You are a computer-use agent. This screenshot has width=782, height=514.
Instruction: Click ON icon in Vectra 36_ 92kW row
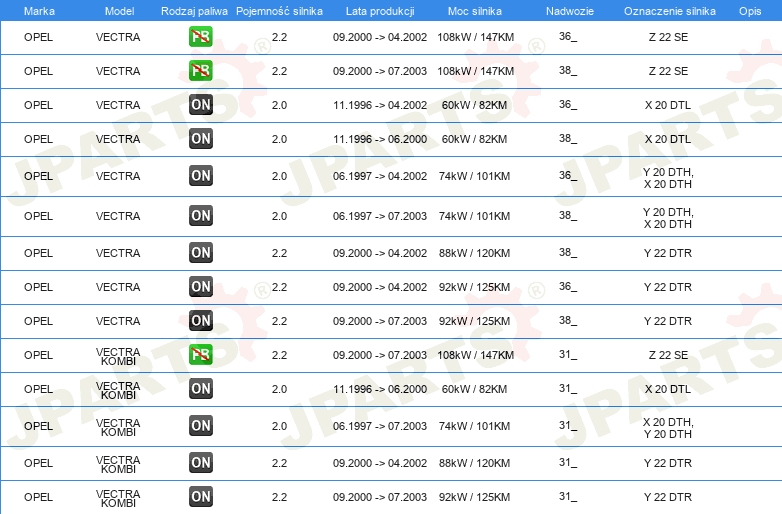[x=200, y=286]
